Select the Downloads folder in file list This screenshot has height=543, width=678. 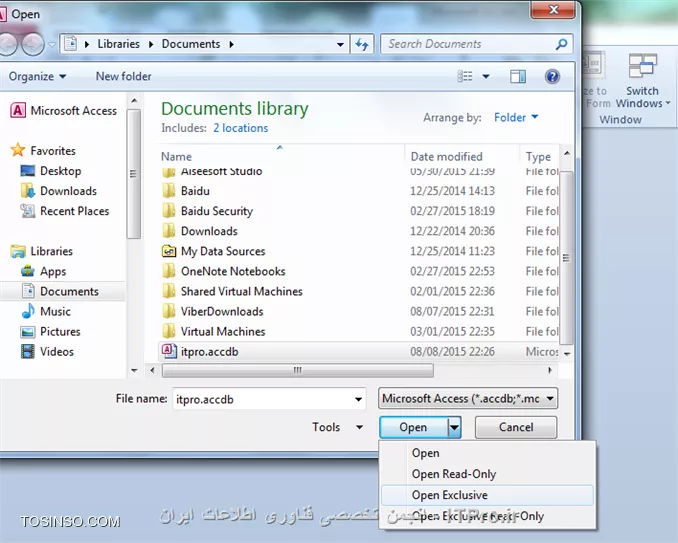point(359,231)
